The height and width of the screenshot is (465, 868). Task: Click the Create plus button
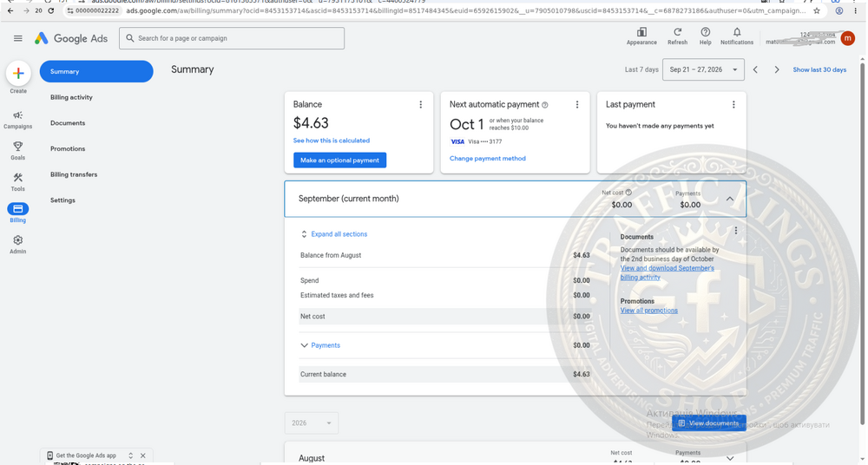(18, 73)
